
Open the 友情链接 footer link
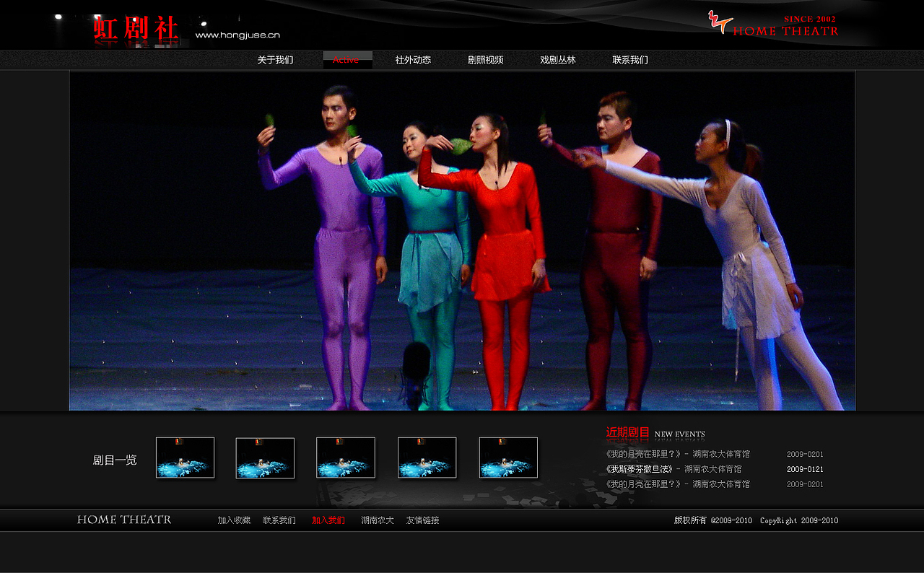[423, 520]
